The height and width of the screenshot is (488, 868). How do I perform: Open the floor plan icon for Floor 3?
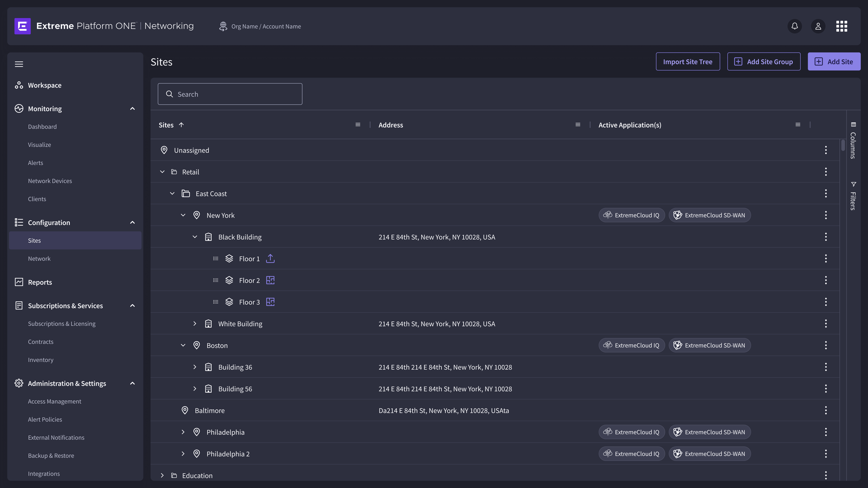[x=270, y=302]
